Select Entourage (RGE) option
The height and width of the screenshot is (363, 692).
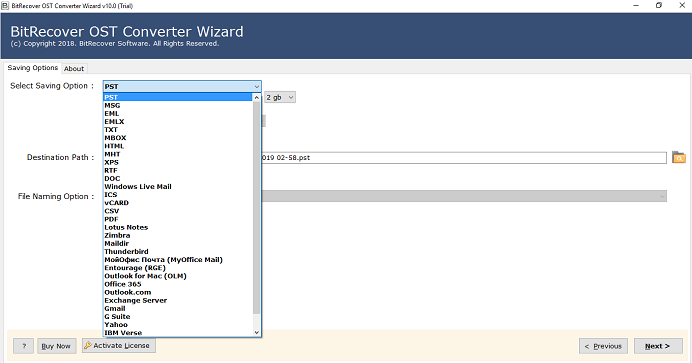(177, 268)
